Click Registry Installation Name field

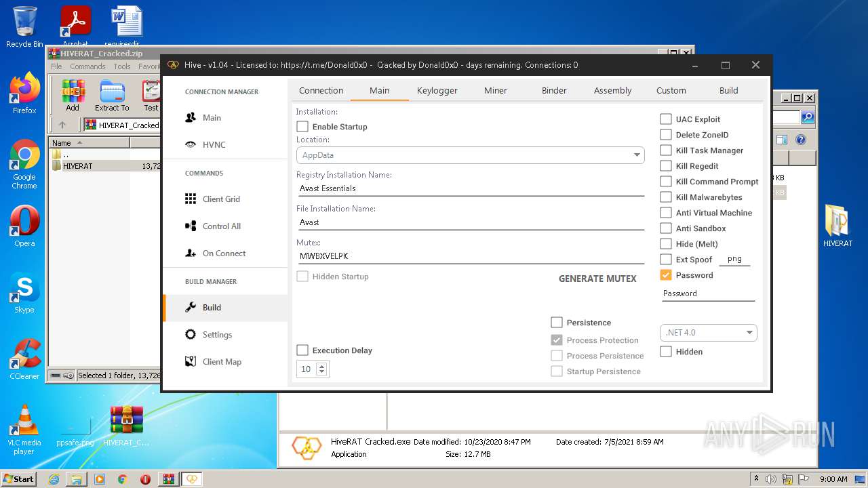point(470,188)
